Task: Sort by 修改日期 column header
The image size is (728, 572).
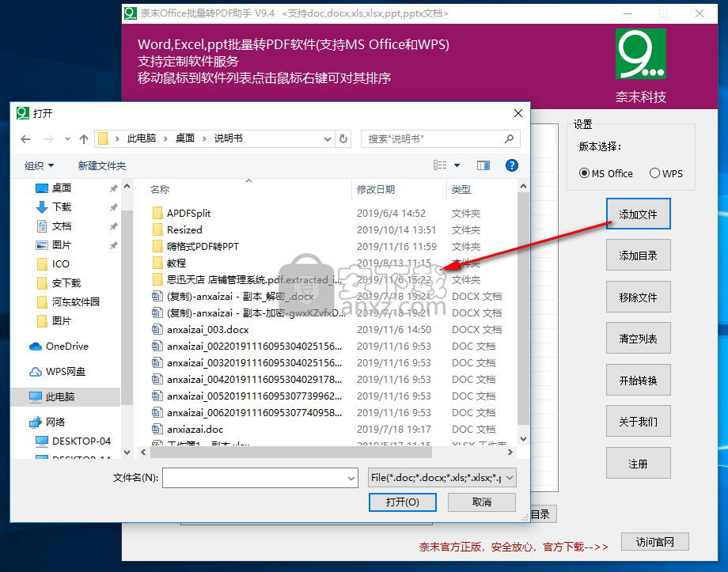Action: tap(376, 189)
